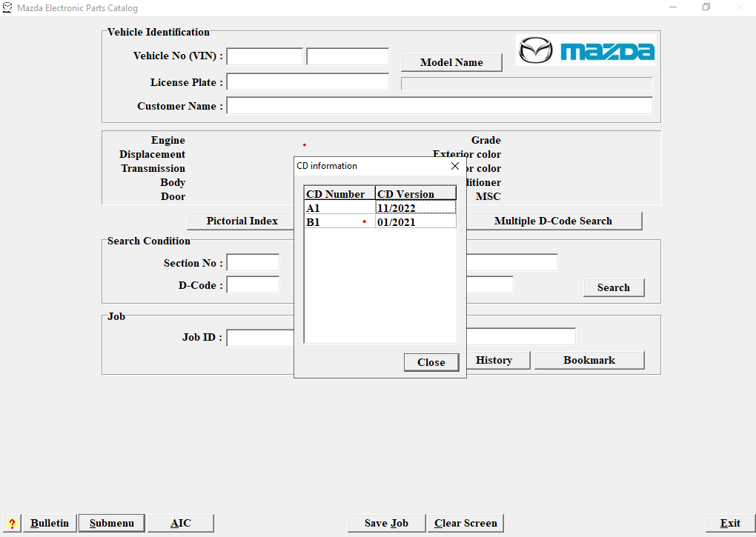The height and width of the screenshot is (537, 756).
Task: Click the Customer Name input field
Action: tap(440, 105)
